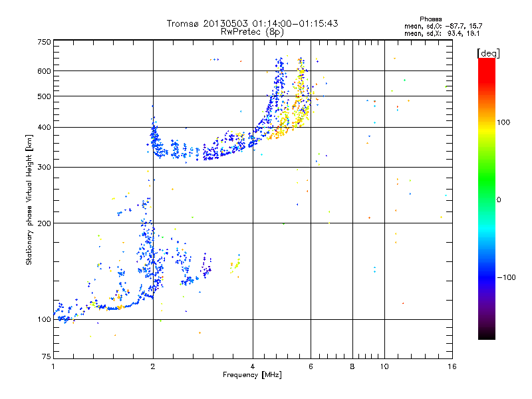This screenshot has height=399, width=532.
Task: Click the colorbar '100' tick label
Action: point(503,122)
